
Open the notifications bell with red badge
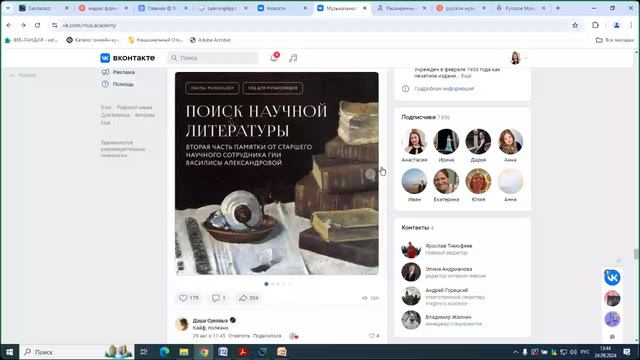coord(274,58)
